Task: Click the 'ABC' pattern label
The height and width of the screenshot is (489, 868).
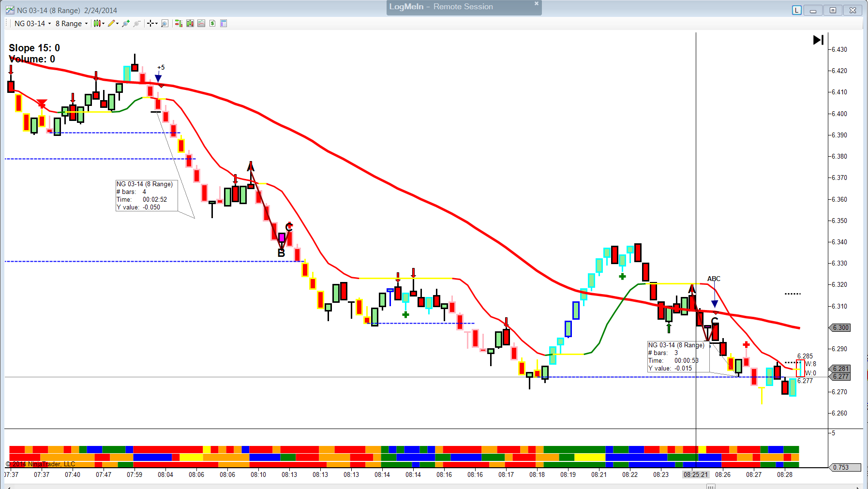Action: pos(714,279)
